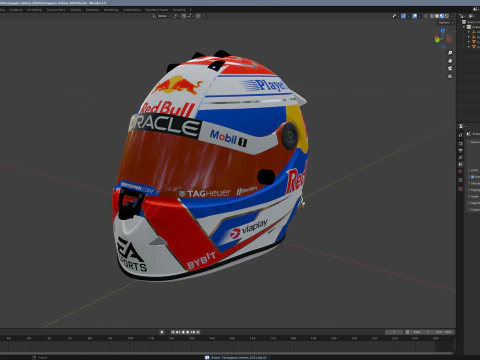The width and height of the screenshot is (480, 360).
Task: Switch to the Animation workspace tab
Action: point(92,10)
